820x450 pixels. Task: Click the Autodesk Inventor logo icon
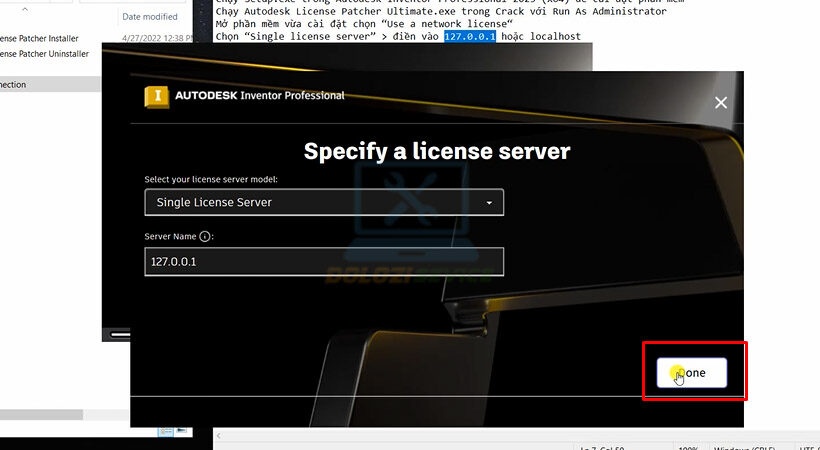click(156, 97)
